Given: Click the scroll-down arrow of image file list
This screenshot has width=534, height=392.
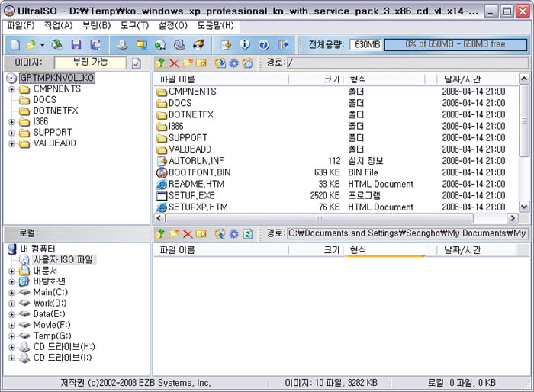Looking at the screenshot, I should tap(524, 206).
